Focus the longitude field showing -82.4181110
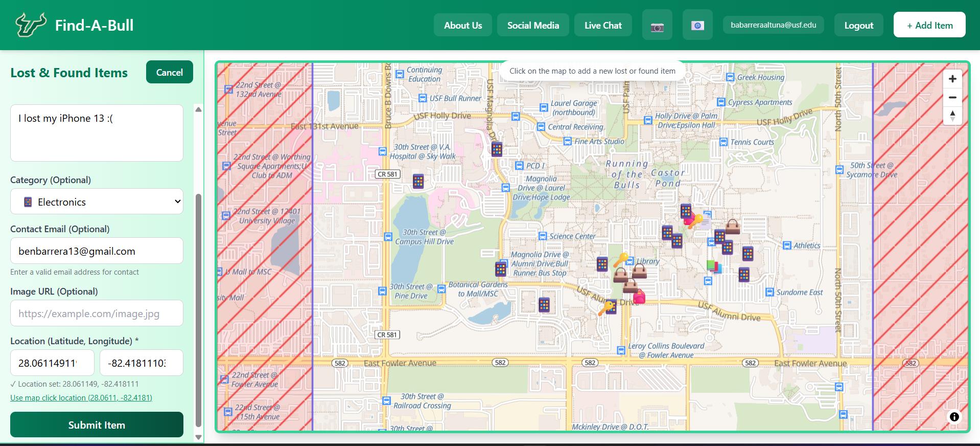The width and height of the screenshot is (980, 446). (x=142, y=363)
